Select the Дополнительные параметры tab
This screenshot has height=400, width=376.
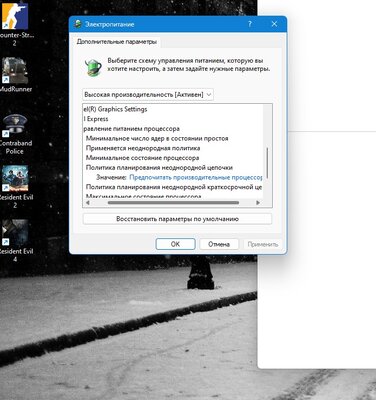tap(117, 42)
